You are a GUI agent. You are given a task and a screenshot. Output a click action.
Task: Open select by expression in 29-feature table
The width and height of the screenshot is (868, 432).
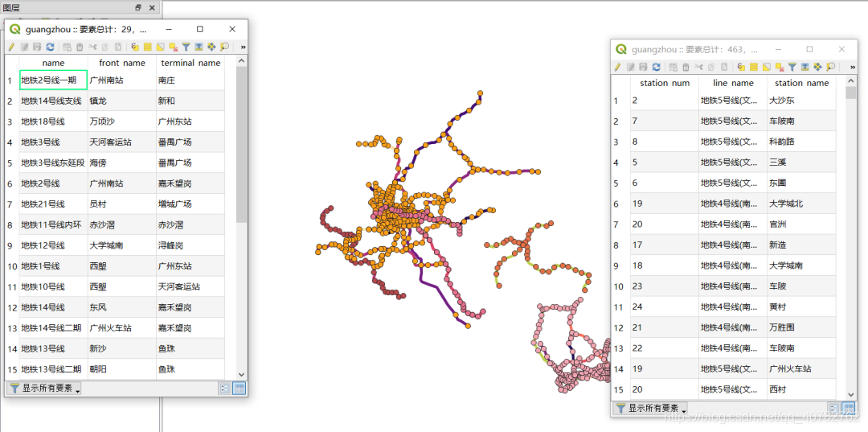pos(134,47)
